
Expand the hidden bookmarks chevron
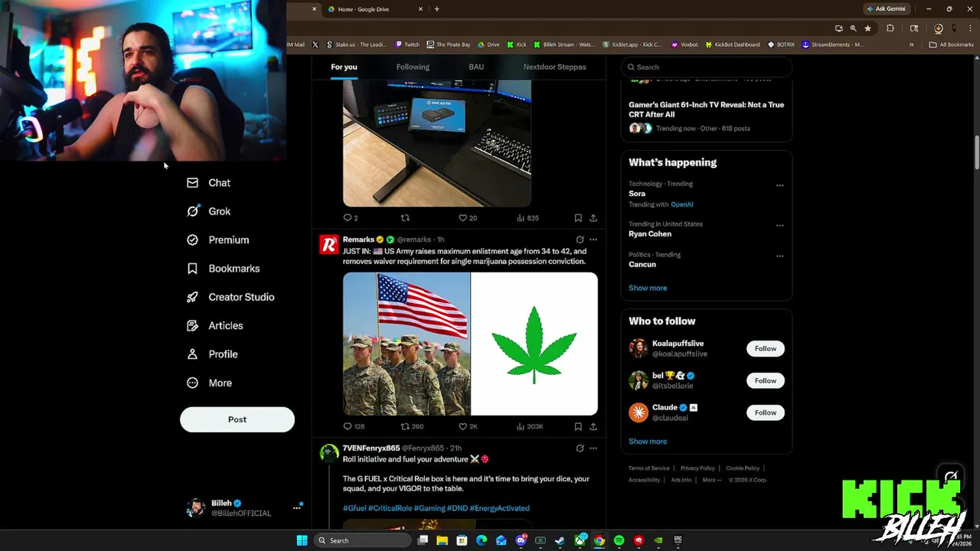pos(911,44)
